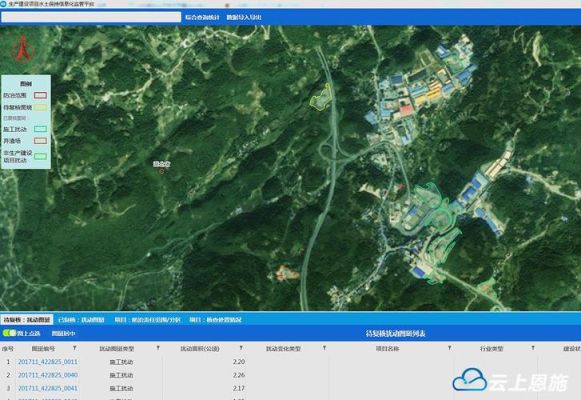This screenshot has width=581, height=400.
Task: Select the area value 2.20
Action: tap(239, 361)
